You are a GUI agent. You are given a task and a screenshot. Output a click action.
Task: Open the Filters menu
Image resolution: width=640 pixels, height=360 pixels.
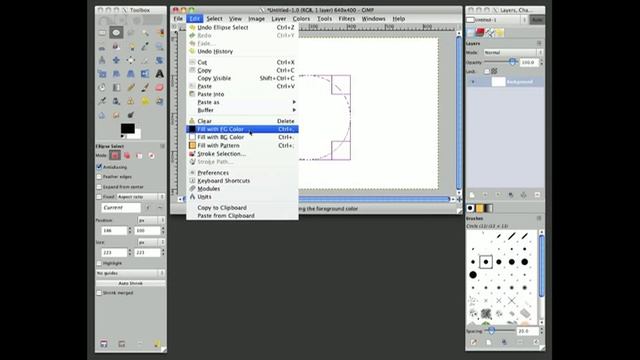[347, 19]
